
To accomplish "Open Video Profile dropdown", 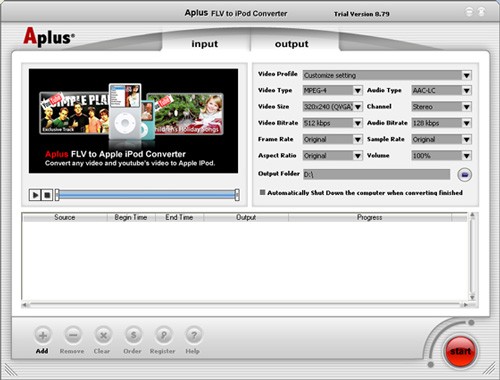I will pyautogui.click(x=387, y=75).
